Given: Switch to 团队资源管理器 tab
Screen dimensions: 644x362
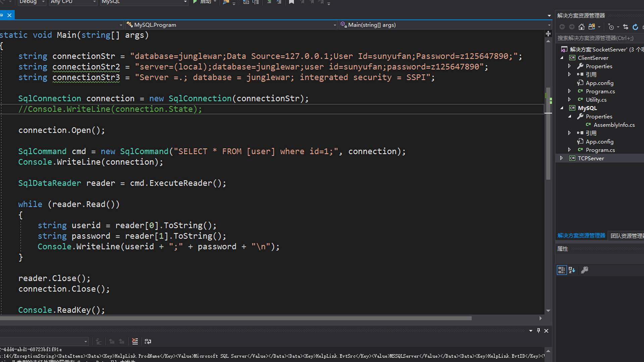Looking at the screenshot, I should click(627, 236).
